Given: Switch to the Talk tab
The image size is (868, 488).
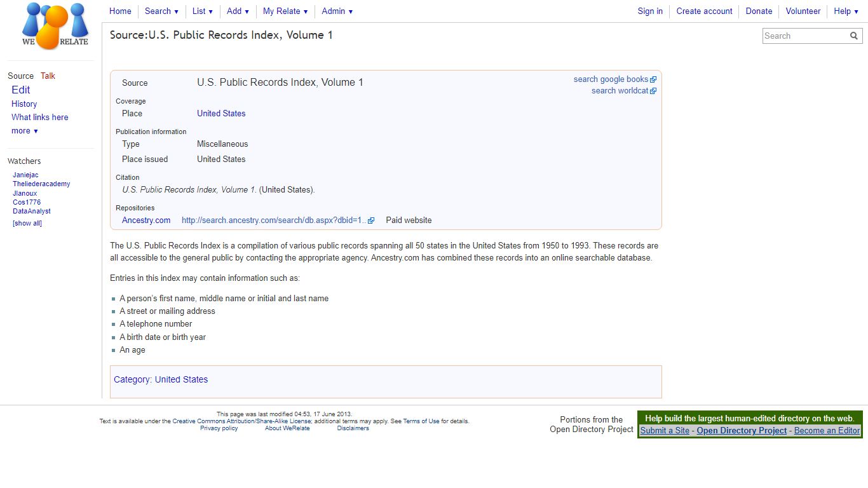Looking at the screenshot, I should tap(48, 76).
